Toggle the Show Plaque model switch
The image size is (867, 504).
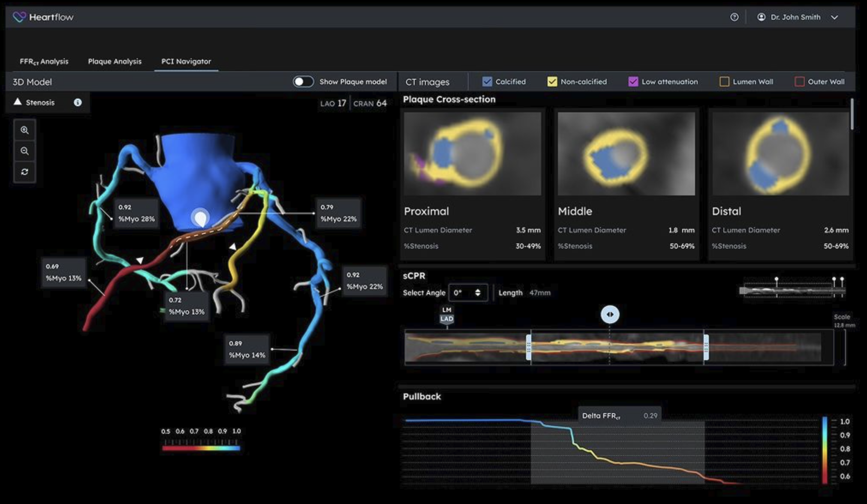pos(303,81)
